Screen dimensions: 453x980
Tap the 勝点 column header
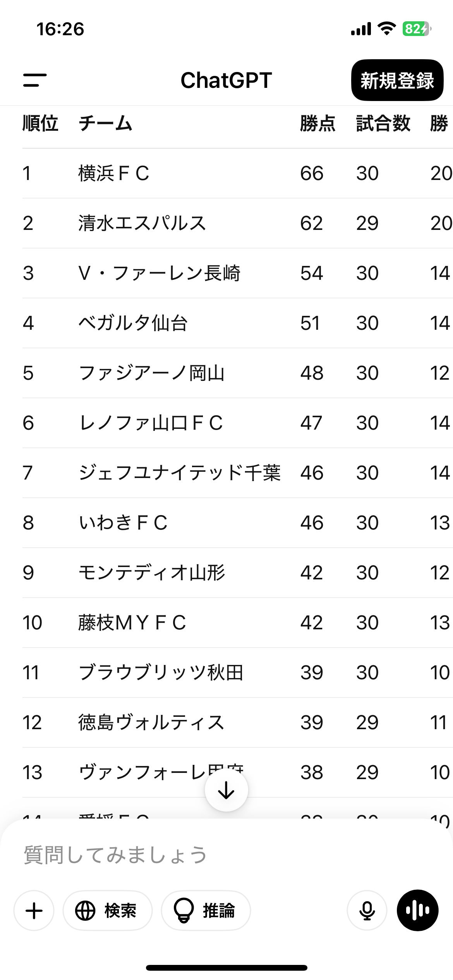tap(317, 123)
